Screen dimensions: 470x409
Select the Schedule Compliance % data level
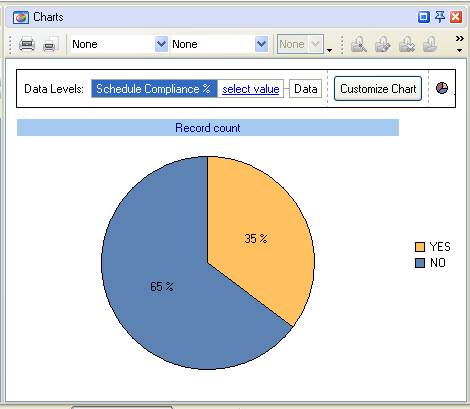(x=154, y=89)
